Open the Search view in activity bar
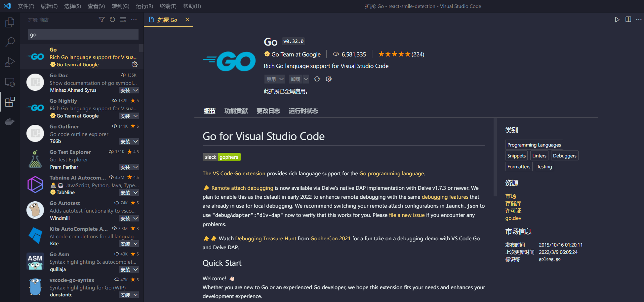The image size is (644, 302). pyautogui.click(x=10, y=42)
